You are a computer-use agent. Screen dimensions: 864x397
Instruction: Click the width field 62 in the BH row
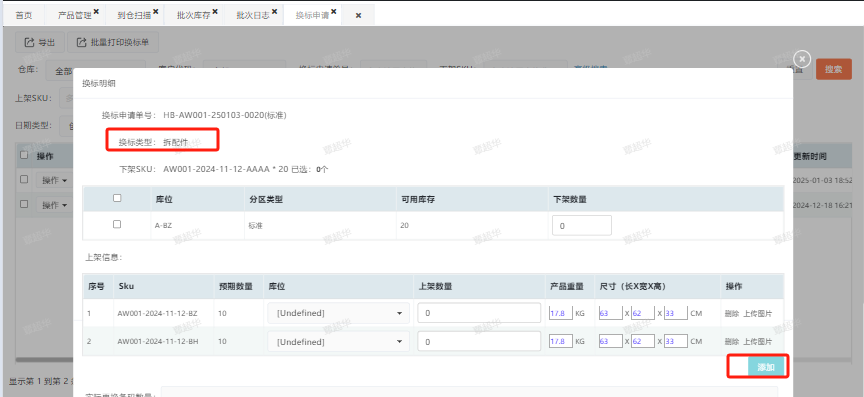click(643, 341)
